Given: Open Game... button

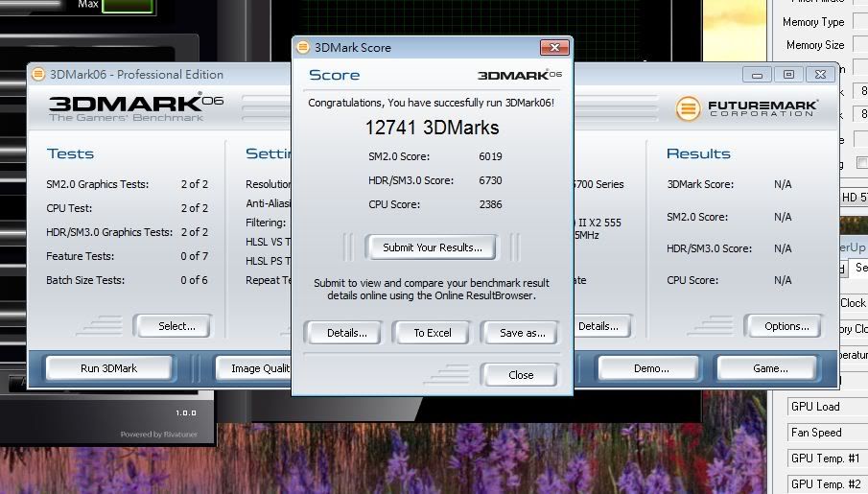Looking at the screenshot, I should point(770,368).
